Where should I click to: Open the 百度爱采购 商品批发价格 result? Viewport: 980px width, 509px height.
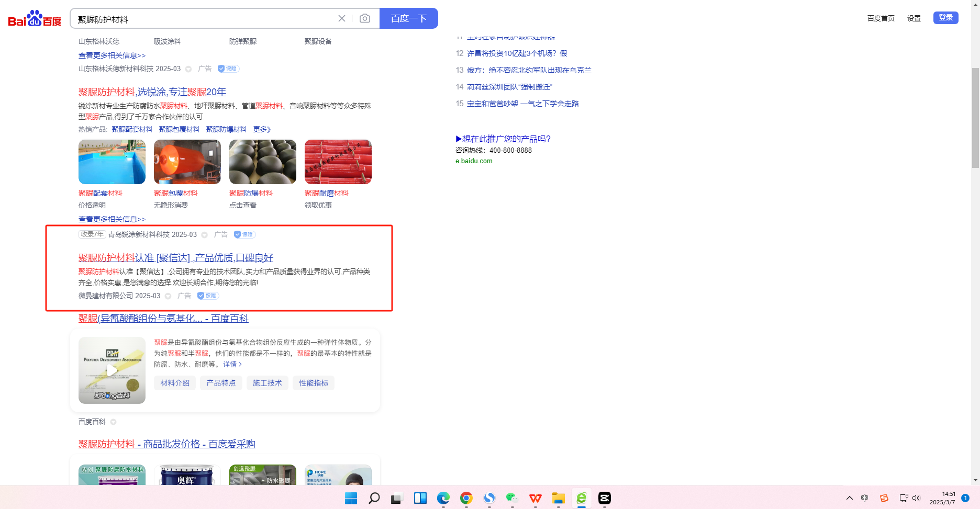[167, 444]
